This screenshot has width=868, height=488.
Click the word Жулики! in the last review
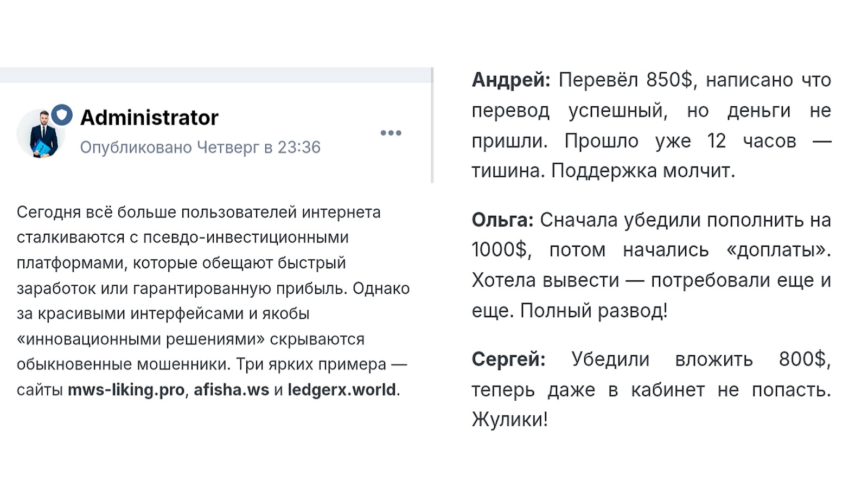point(510,420)
